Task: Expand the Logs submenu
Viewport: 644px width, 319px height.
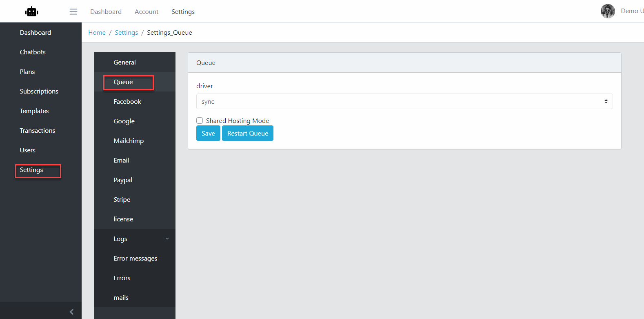Action: [x=135, y=239]
